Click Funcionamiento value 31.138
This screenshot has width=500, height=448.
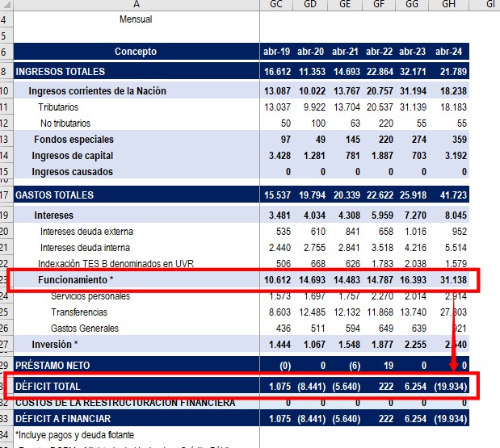(453, 280)
